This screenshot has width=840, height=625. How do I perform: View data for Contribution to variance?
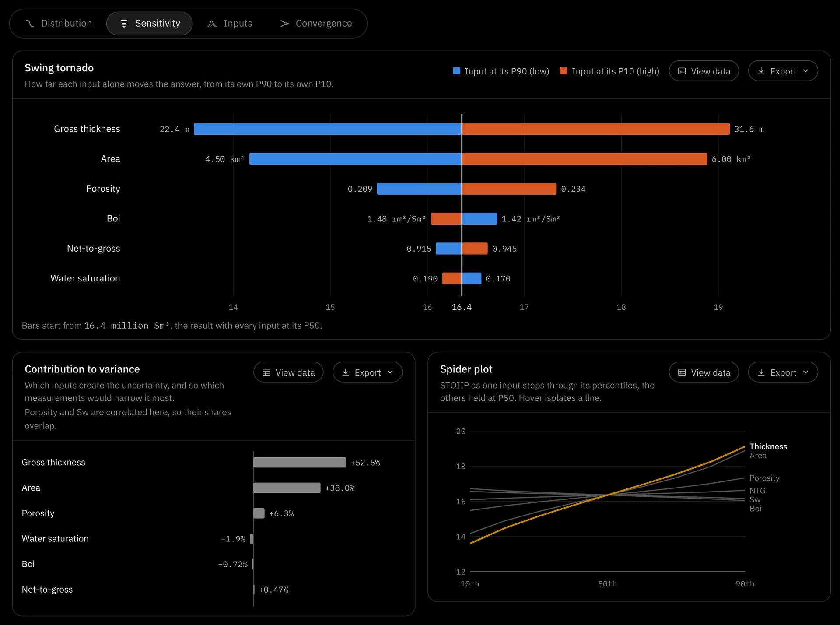tap(288, 372)
